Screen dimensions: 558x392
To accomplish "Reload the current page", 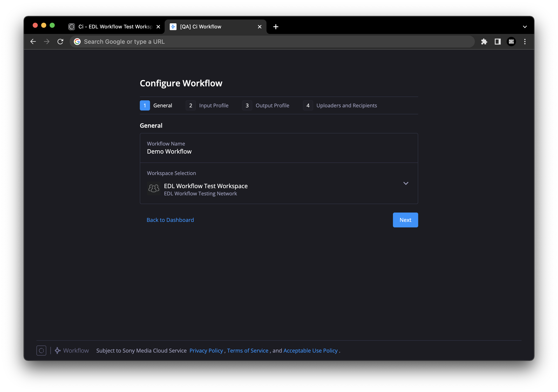I will tap(60, 42).
